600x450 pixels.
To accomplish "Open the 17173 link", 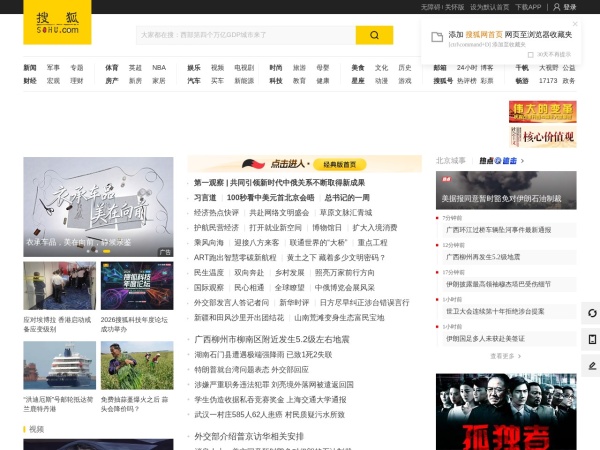I will click(548, 81).
